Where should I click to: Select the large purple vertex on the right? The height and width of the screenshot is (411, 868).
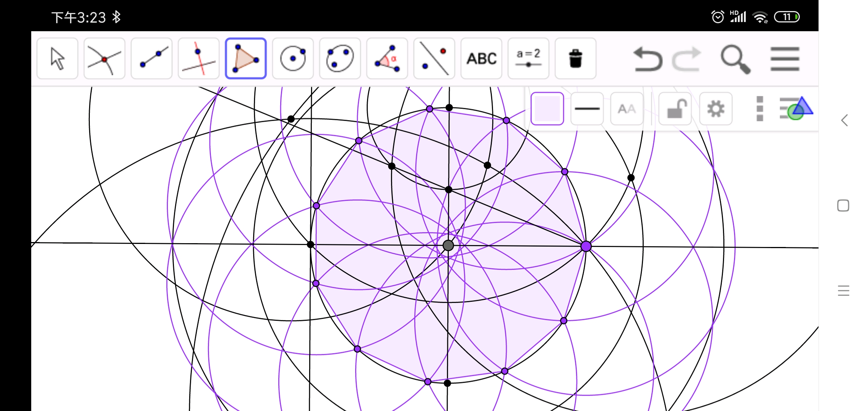click(x=586, y=247)
